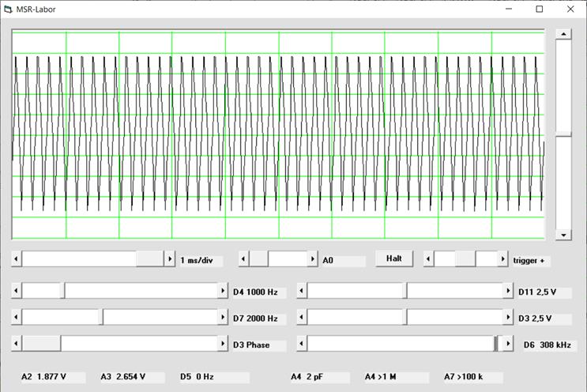This screenshot has height=392, width=587.
Task: Click the D6 308 kHz slider thumb
Action: 496,344
